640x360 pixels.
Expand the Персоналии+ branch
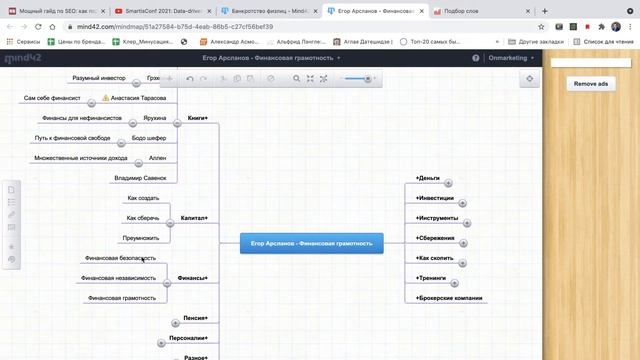click(x=161, y=343)
